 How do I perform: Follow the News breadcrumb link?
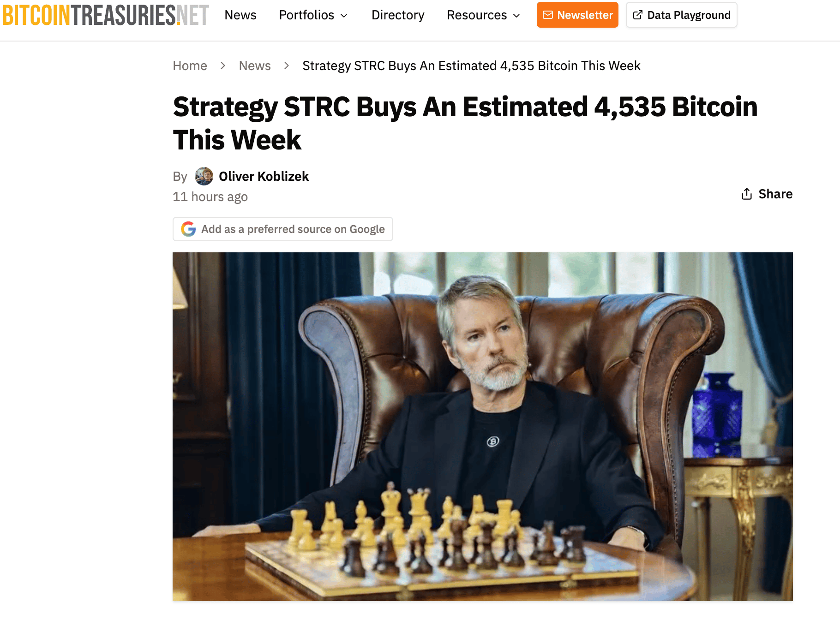coord(255,66)
